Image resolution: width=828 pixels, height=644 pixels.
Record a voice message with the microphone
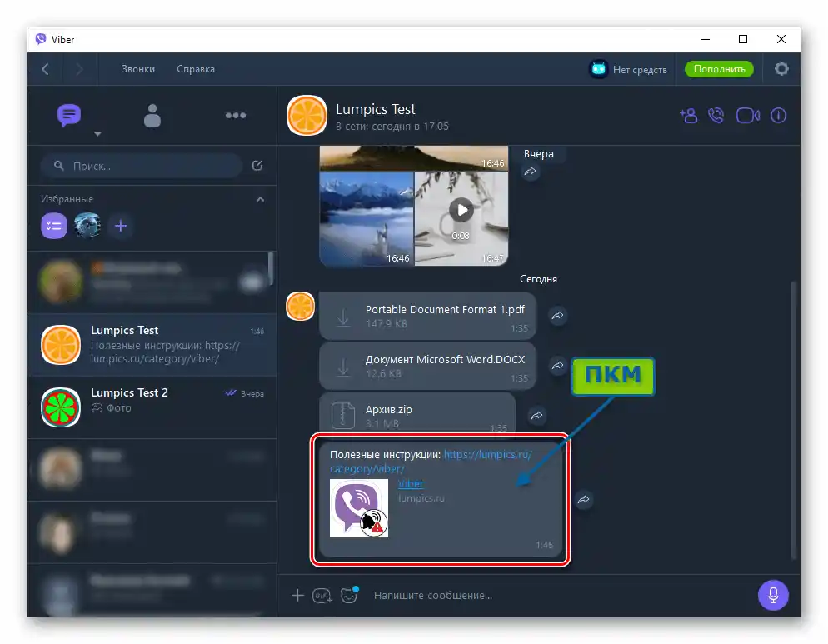773,595
